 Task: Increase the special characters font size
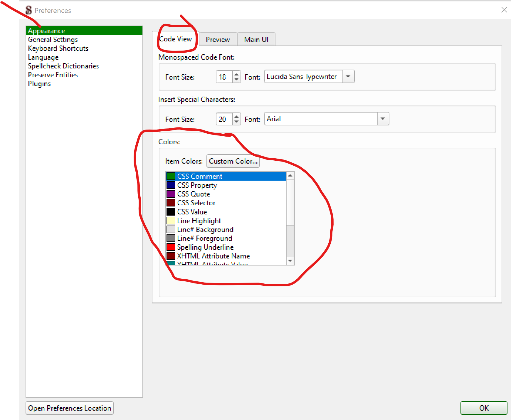coord(236,116)
